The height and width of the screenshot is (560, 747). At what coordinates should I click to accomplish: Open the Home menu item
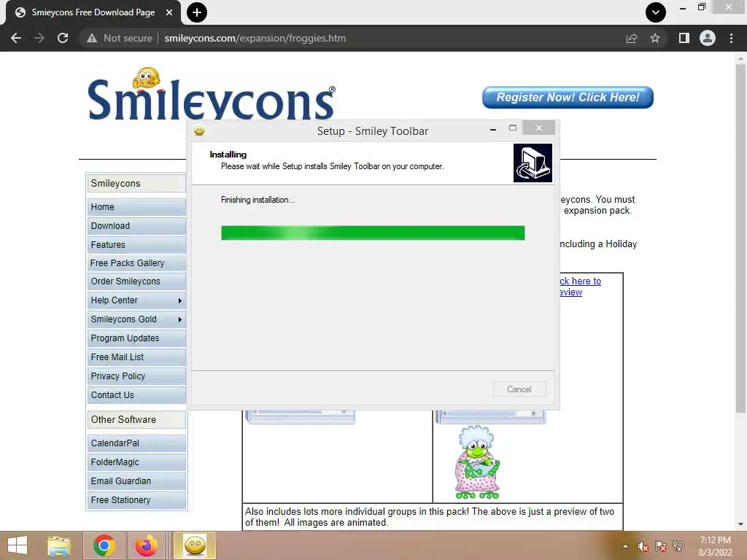tap(136, 207)
